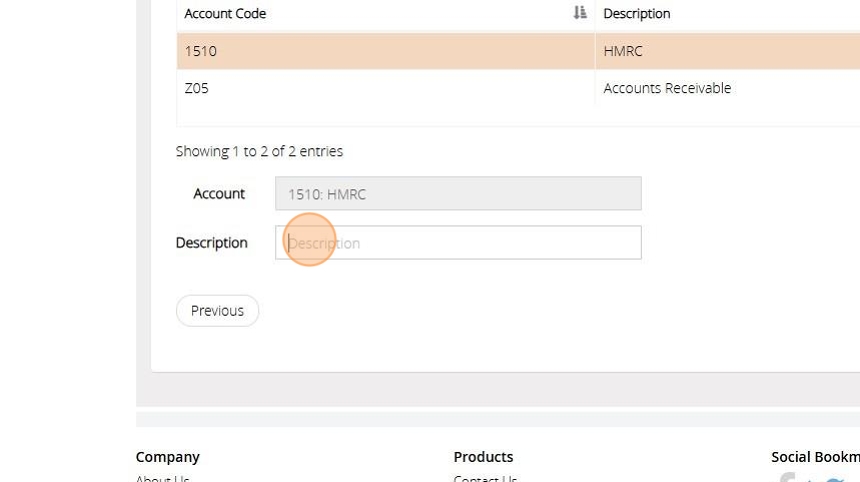
Task: Sort table by Description column header
Action: 637,14
